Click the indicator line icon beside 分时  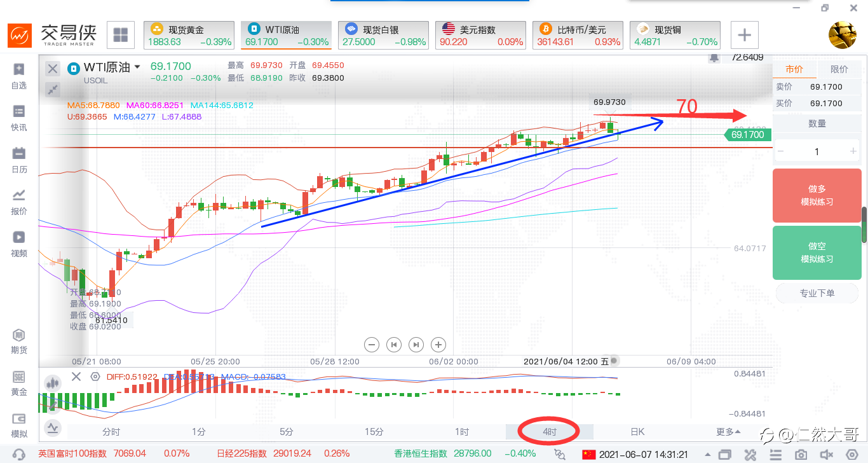pos(53,428)
